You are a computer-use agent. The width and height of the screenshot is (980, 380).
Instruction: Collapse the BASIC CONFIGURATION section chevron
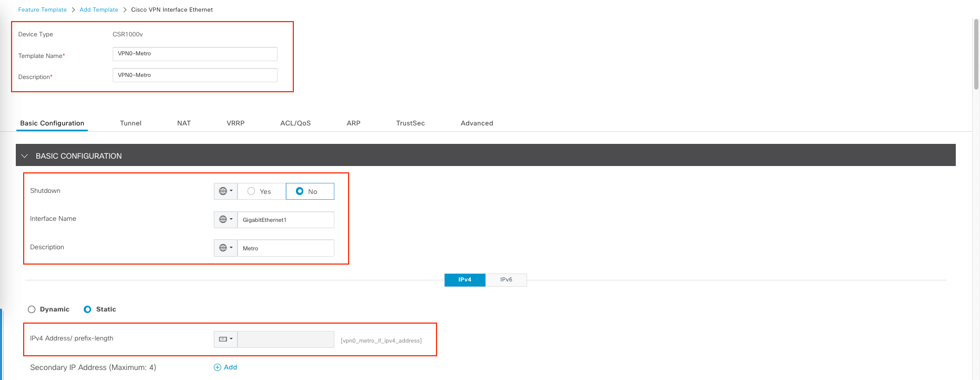tap(25, 156)
